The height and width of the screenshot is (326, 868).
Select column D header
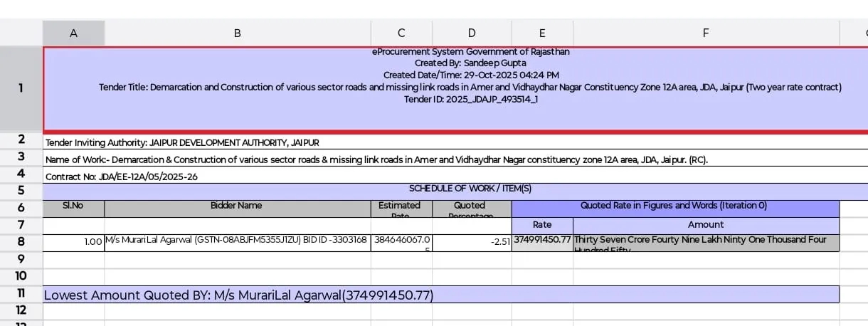[472, 33]
